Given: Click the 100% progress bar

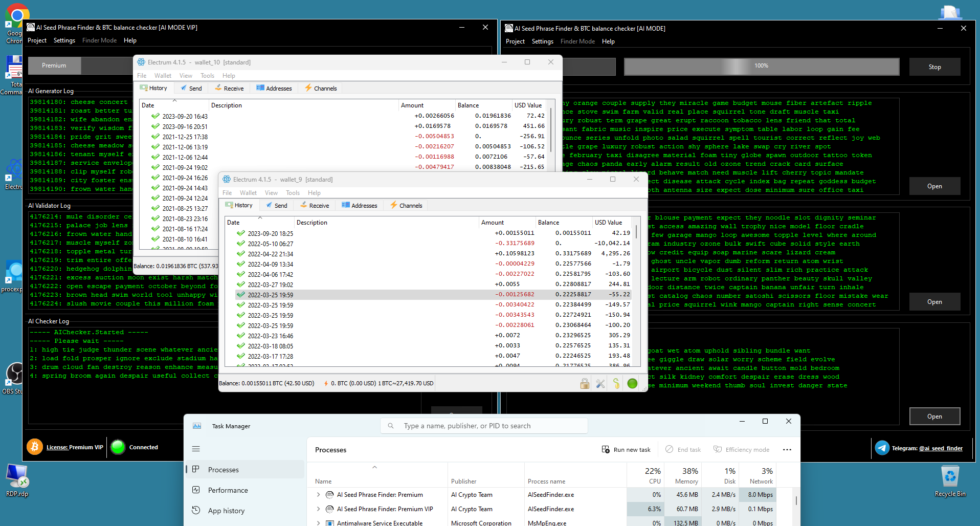Looking at the screenshot, I should click(761, 67).
